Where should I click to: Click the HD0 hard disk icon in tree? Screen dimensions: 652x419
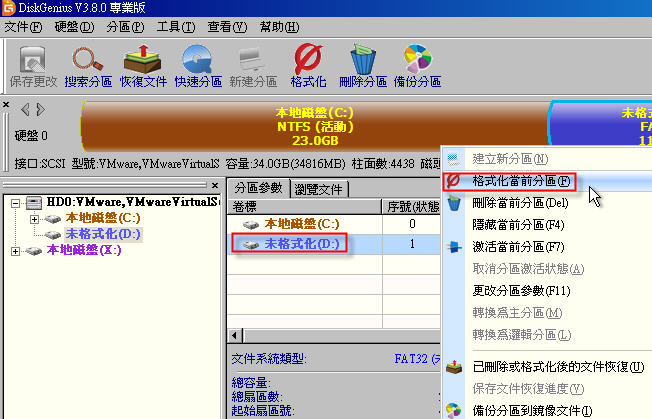[x=34, y=203]
